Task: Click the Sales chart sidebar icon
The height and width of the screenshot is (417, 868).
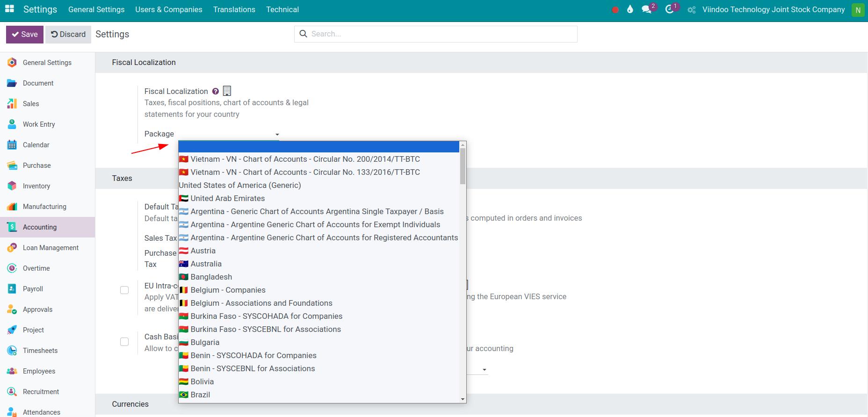Action: (12, 104)
